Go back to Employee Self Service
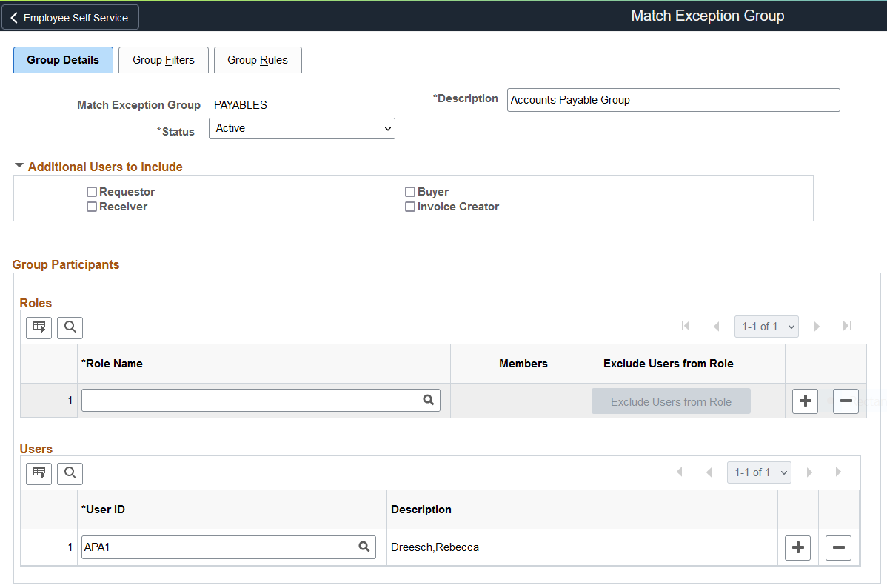887x588 pixels. (x=70, y=18)
